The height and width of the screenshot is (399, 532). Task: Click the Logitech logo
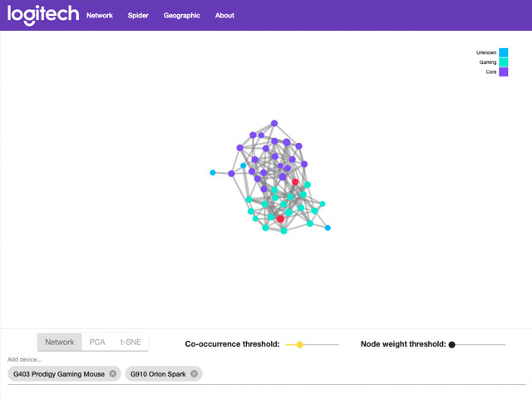pos(43,15)
